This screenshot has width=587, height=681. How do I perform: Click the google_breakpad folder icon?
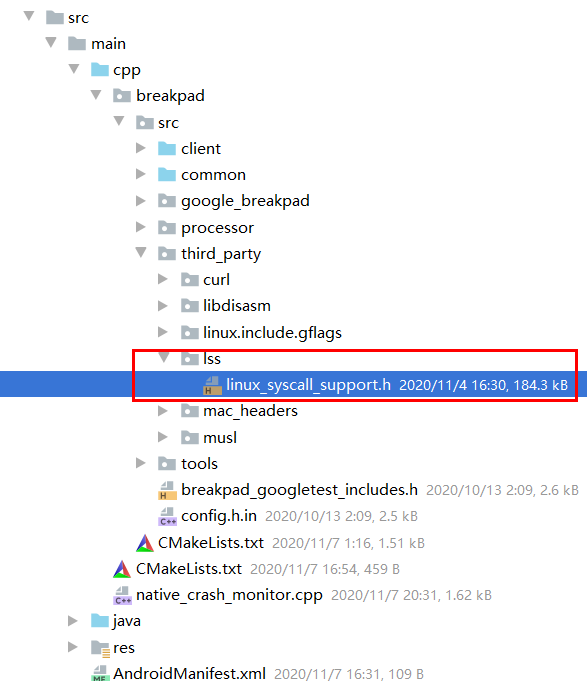coord(167,201)
